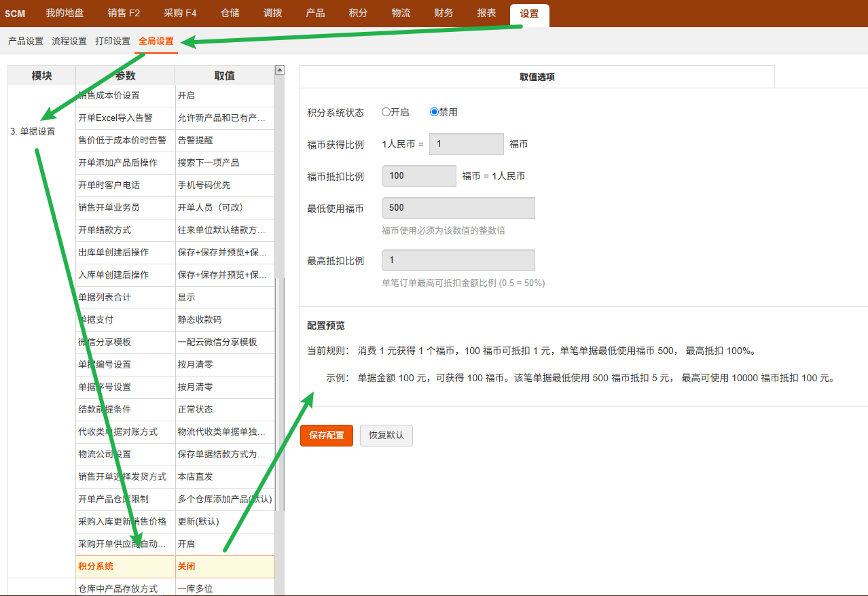This screenshot has height=596, width=868.
Task: Select the 开启 radio for 积分系统状态
Action: pos(386,112)
